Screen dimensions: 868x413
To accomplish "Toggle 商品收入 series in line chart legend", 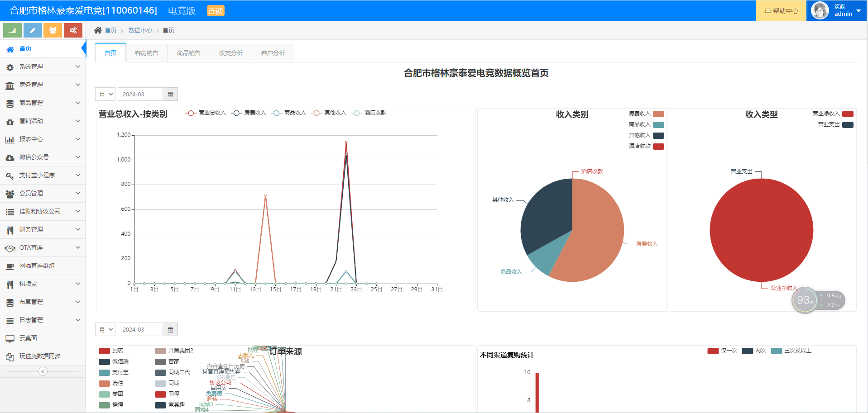I will click(289, 113).
